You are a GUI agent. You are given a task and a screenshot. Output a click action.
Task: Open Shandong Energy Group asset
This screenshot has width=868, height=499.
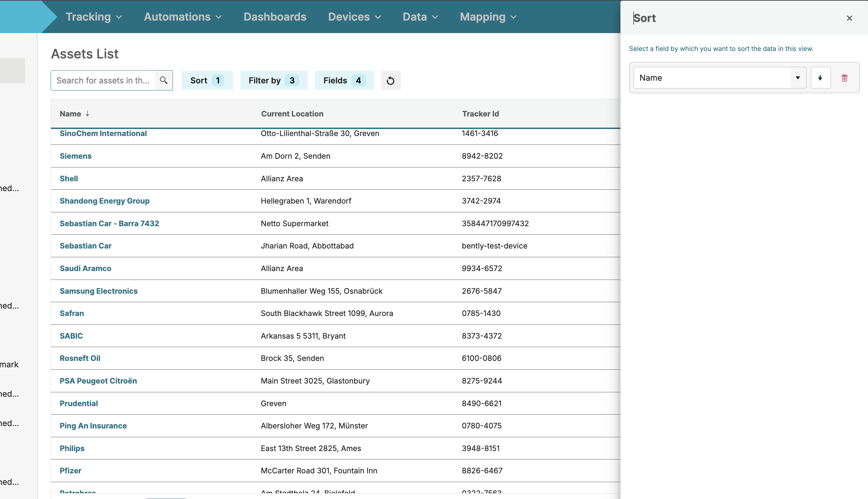(104, 201)
